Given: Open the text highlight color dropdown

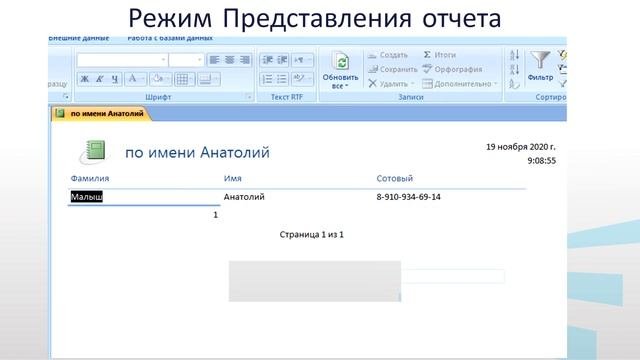Looking at the screenshot, I should coord(302,79).
